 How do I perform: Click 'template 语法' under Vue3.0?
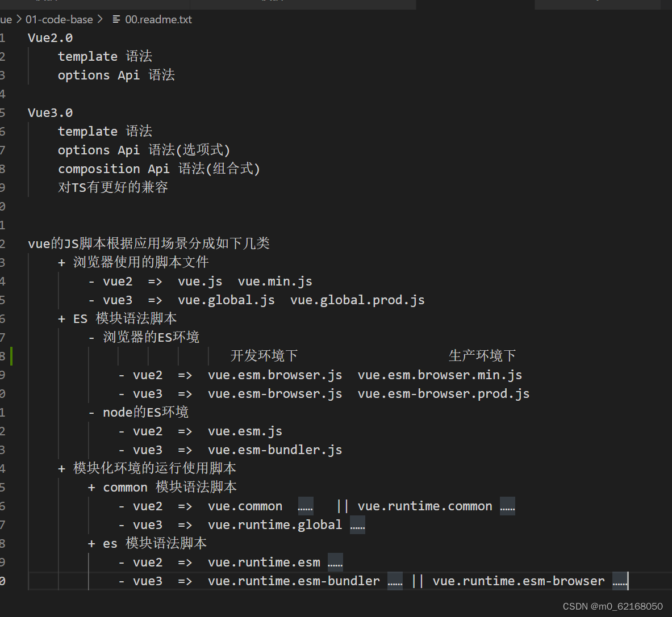[x=105, y=131]
